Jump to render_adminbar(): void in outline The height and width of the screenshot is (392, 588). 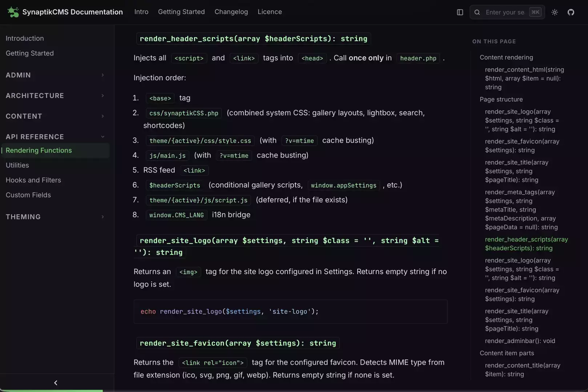pos(520,341)
